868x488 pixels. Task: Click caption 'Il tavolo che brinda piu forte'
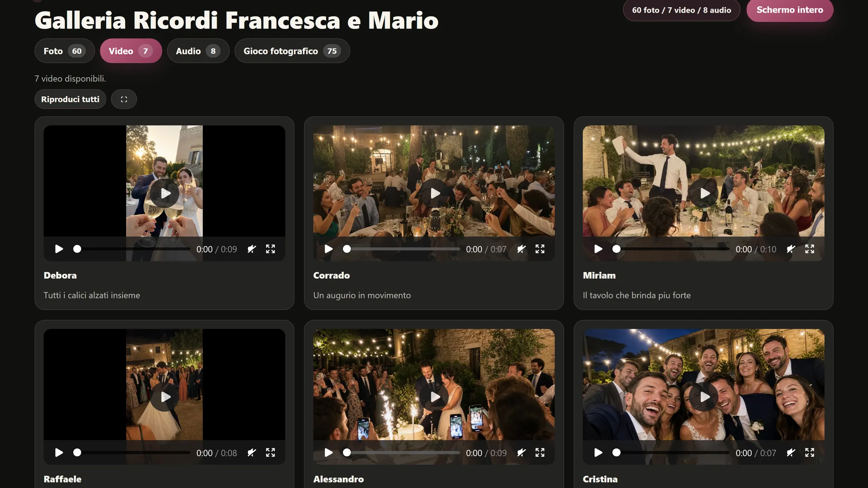click(x=637, y=295)
